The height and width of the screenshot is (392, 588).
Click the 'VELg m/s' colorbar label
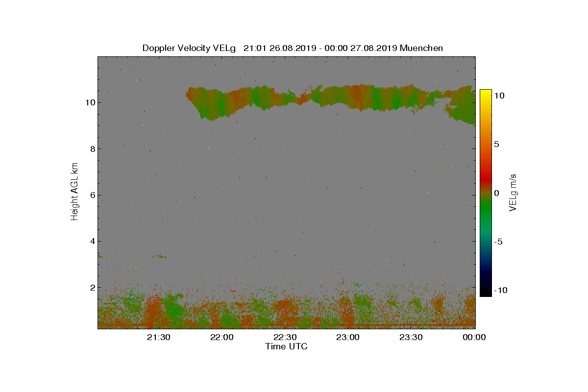[513, 192]
